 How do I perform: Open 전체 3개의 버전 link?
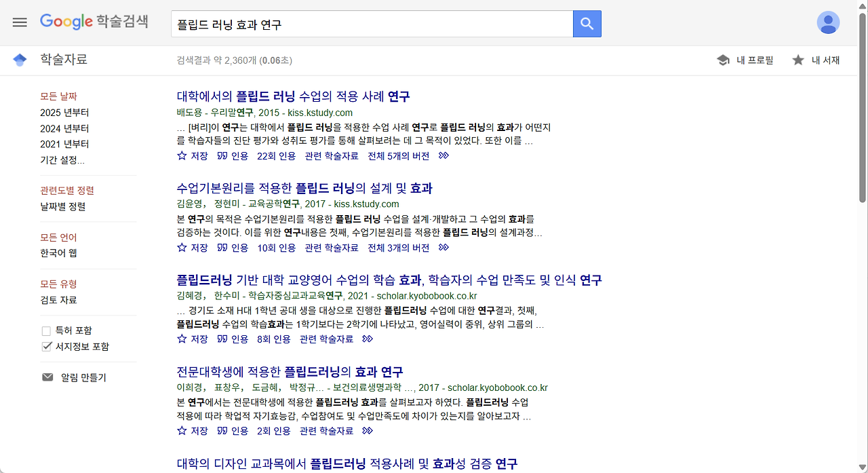pyautogui.click(x=399, y=248)
